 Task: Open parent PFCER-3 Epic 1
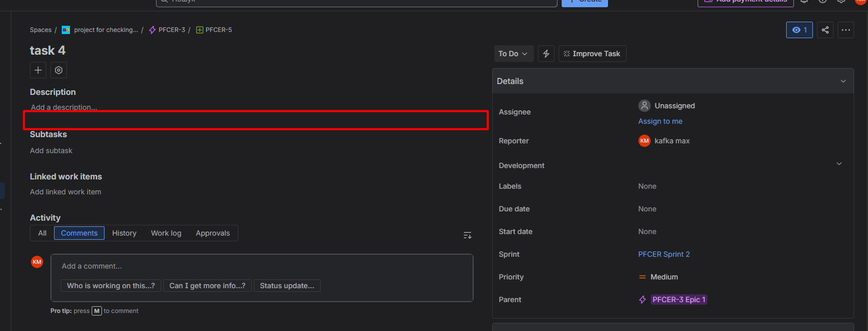[679, 300]
